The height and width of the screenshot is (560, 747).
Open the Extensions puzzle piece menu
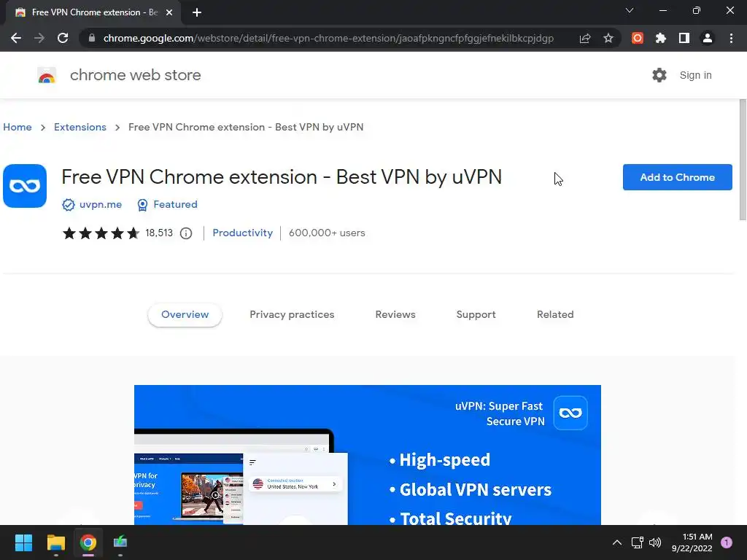coord(660,38)
